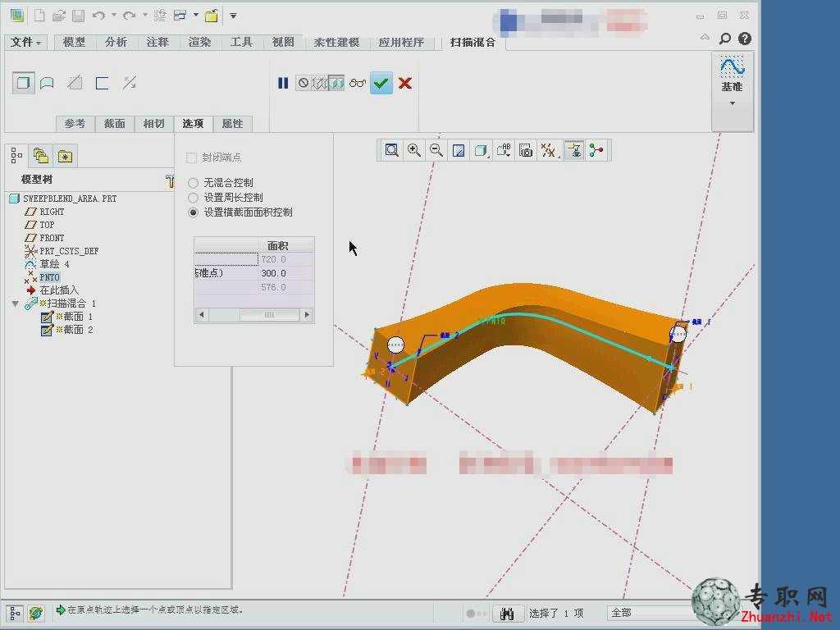Open the 全部 selection filter dropdown
The image size is (840, 630).
coord(650,613)
